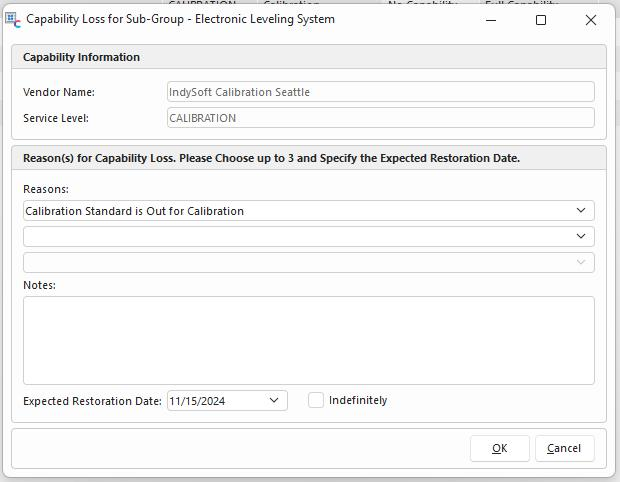The image size is (620, 482).
Task: Click the 11/15/2024 date text
Action: coord(198,401)
